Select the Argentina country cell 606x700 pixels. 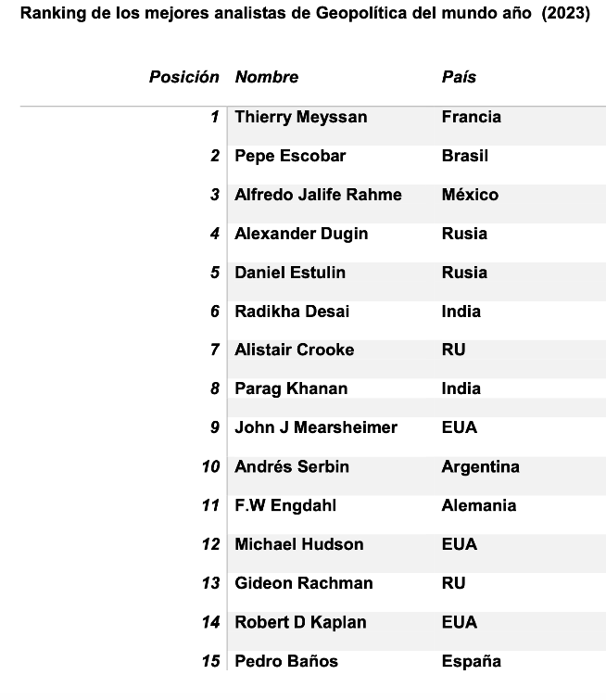(480, 466)
